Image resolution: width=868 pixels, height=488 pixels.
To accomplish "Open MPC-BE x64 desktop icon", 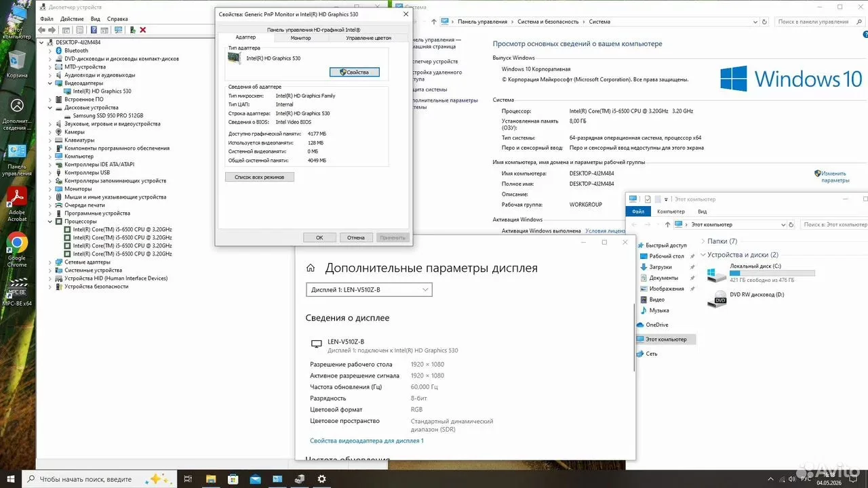I will (17, 291).
